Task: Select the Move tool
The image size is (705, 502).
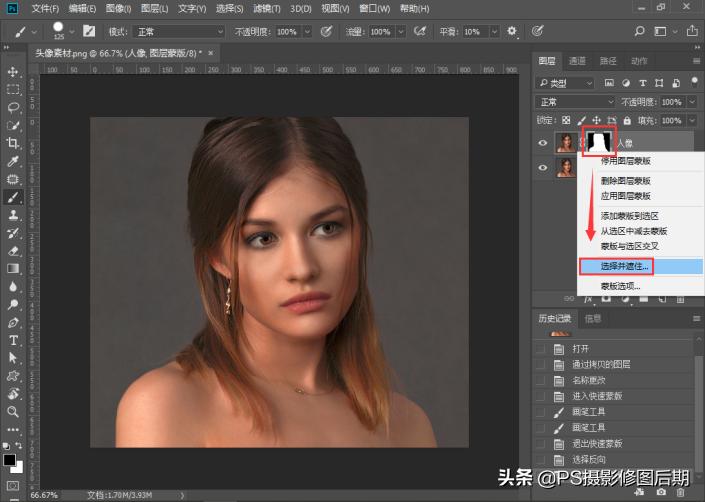Action: pos(13,72)
